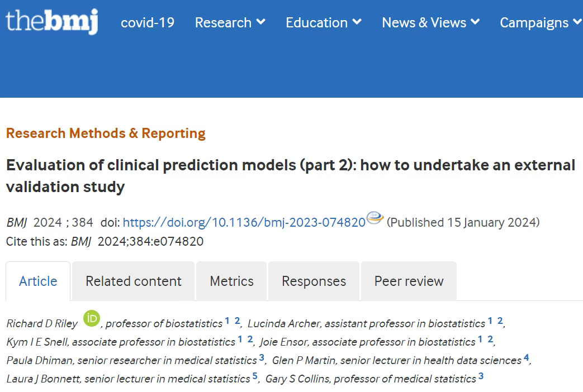Click the BMJ logo

point(52,21)
